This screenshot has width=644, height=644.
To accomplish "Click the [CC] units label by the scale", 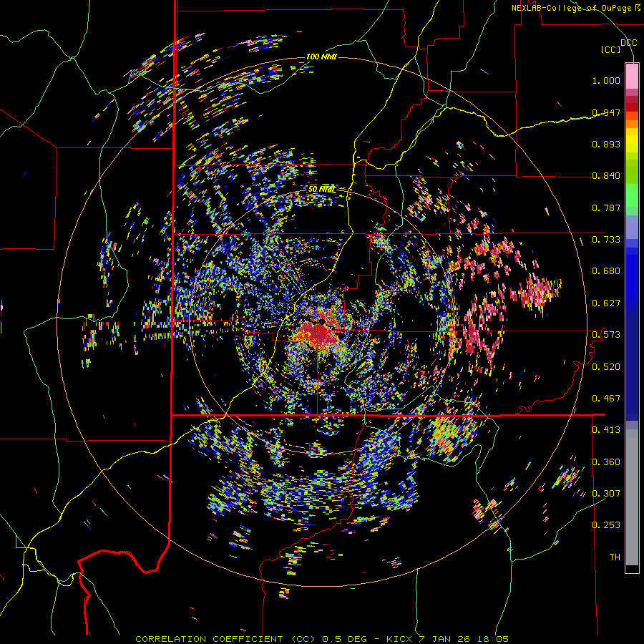I will [x=611, y=49].
